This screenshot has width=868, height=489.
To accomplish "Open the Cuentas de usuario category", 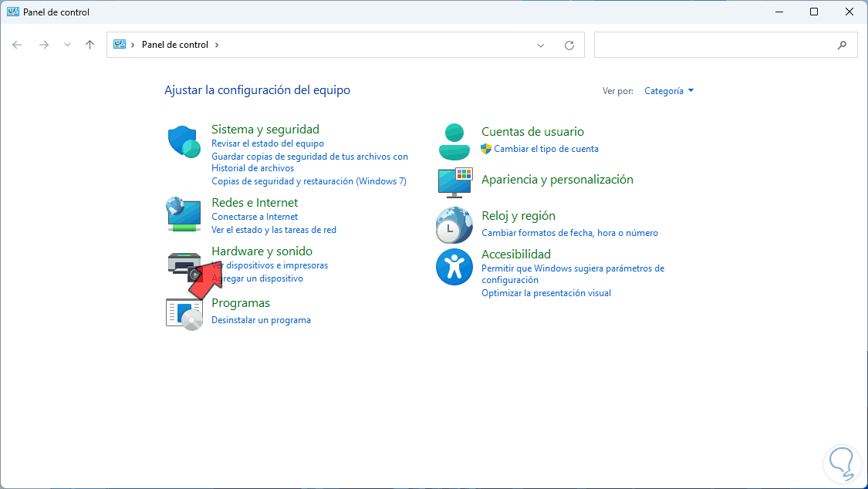I will pos(532,132).
